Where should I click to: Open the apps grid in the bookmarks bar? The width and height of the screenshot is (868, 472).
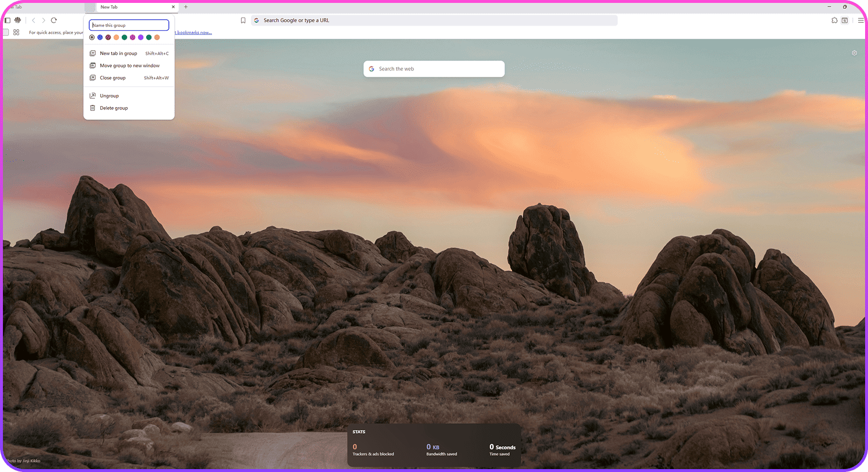16,33
